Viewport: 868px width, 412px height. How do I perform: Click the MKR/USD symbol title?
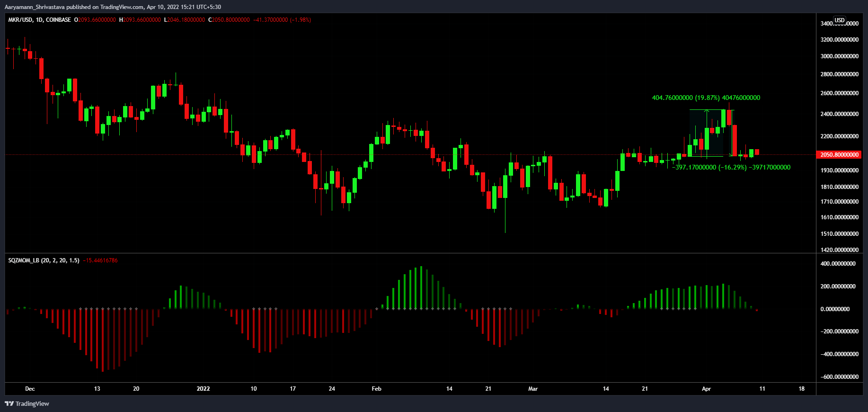pyautogui.click(x=20, y=20)
